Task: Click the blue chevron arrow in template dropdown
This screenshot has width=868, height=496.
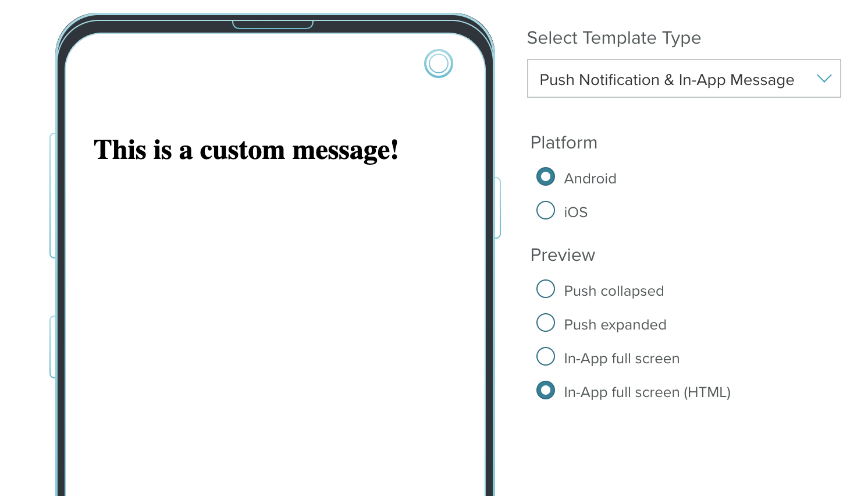Action: pos(824,79)
